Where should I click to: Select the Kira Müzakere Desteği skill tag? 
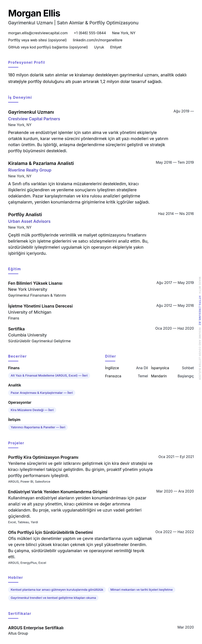coord(32,410)
